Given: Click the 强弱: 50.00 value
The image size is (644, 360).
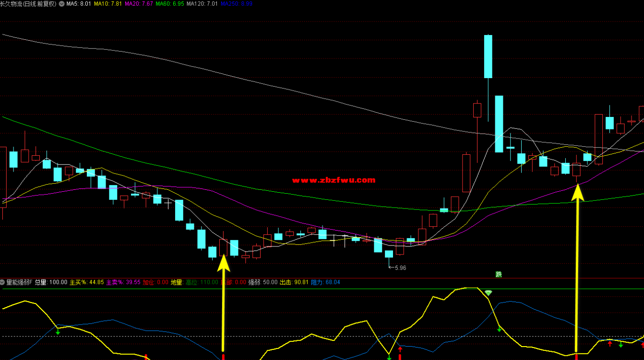Looking at the screenshot, I should point(262,282).
